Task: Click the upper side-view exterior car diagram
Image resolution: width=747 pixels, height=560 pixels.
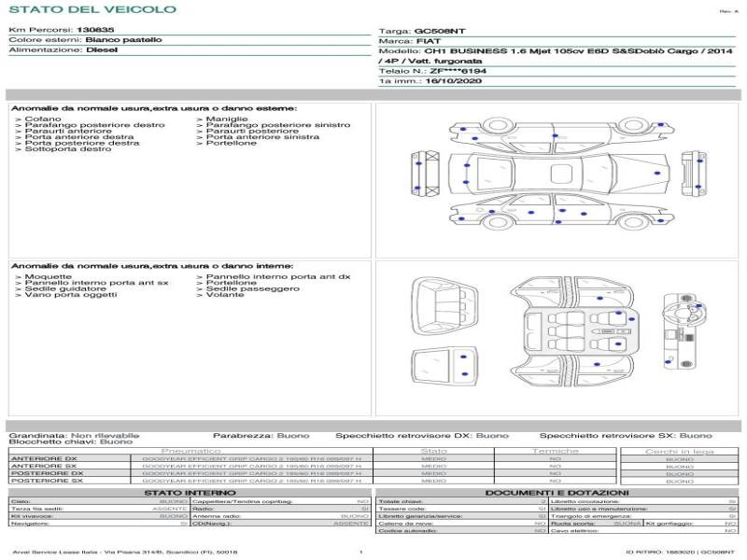Action: [562, 134]
